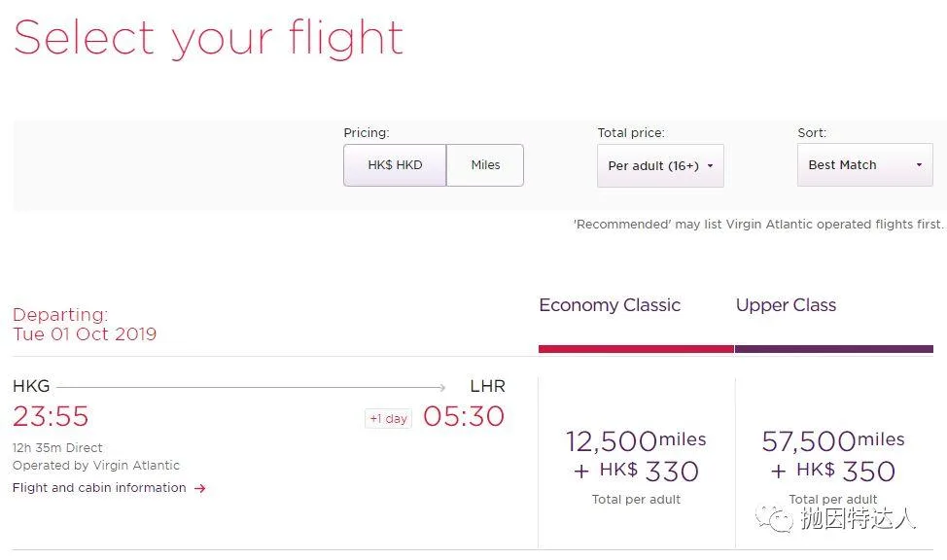Click the +1 day arrival badge
Image resolution: width=947 pixels, height=560 pixels.
388,418
